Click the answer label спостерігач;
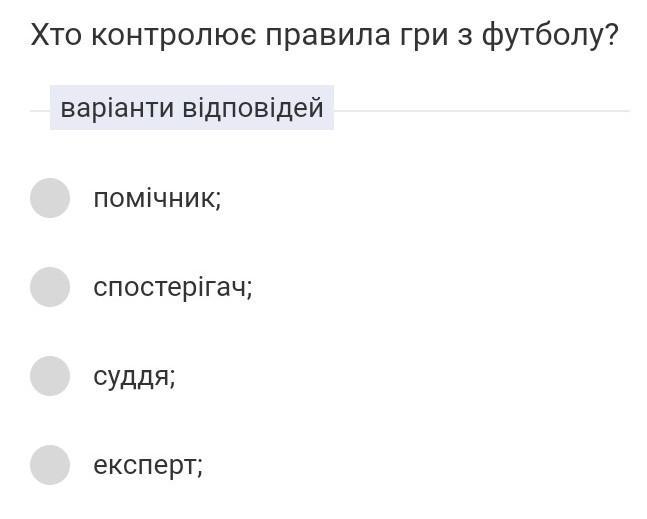 [x=173, y=288]
